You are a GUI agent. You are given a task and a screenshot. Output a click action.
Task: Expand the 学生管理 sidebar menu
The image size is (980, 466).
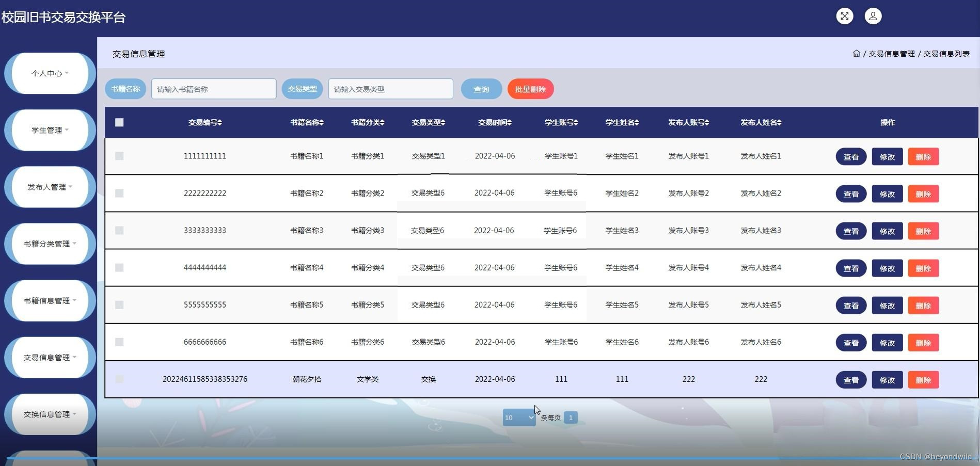(x=49, y=130)
